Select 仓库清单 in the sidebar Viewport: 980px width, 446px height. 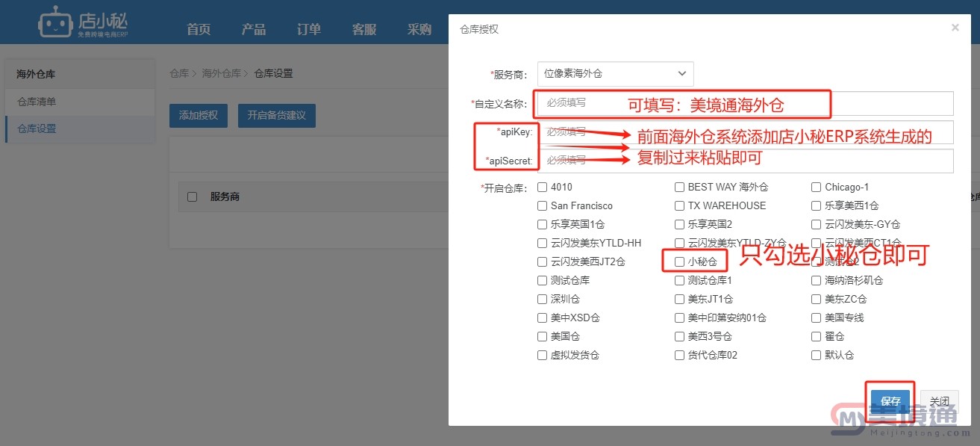(80, 102)
